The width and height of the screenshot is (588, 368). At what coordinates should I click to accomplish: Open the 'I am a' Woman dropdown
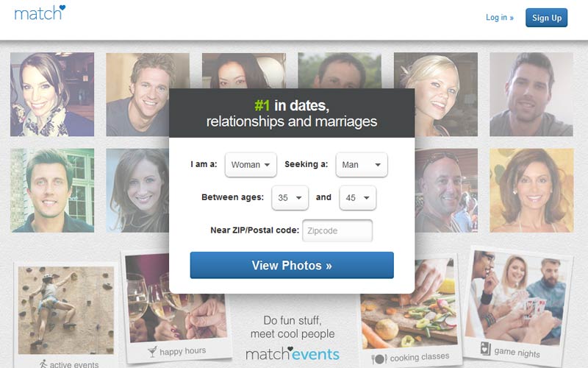click(251, 164)
